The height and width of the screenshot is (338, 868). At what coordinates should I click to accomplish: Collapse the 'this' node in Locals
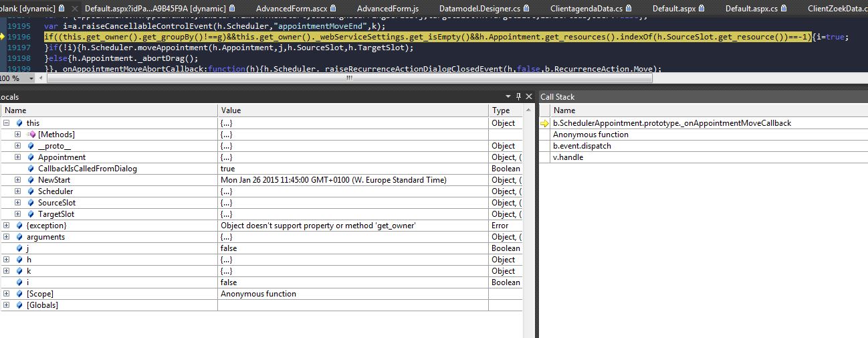pyautogui.click(x=6, y=123)
